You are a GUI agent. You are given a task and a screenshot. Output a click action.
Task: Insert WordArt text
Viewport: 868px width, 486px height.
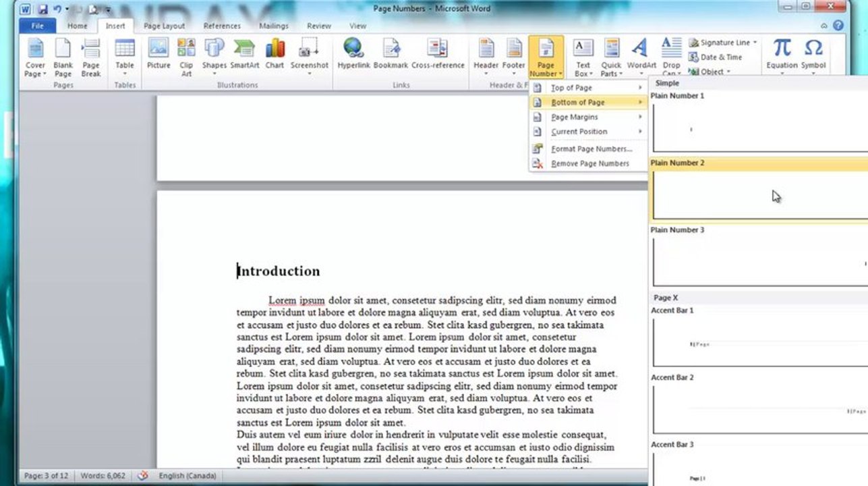641,55
